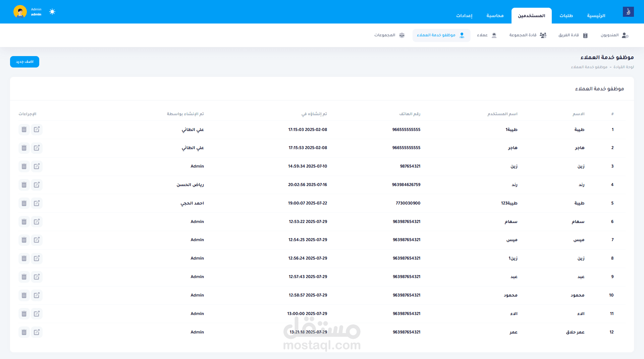Open the admin profile avatar
Image resolution: width=644 pixels, height=359 pixels.
(x=20, y=12)
